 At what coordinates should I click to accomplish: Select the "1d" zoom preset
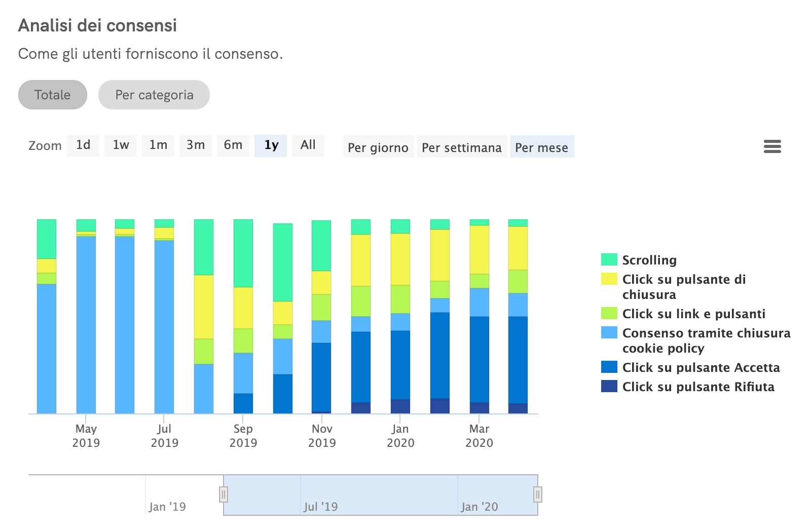[83, 145]
